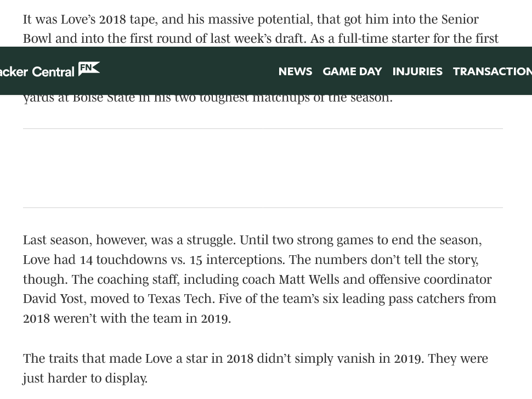
Task: Click the FN flag logo icon
Action: click(89, 69)
